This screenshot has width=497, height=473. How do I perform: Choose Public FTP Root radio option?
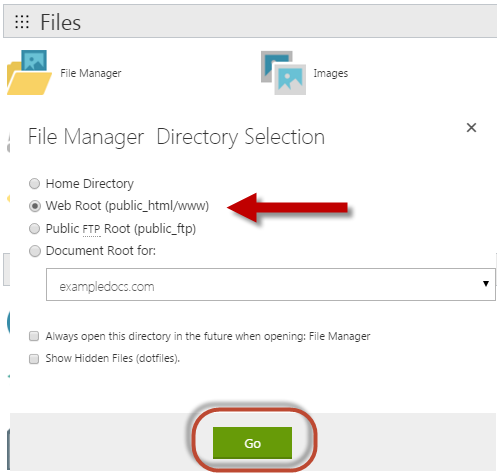click(34, 229)
